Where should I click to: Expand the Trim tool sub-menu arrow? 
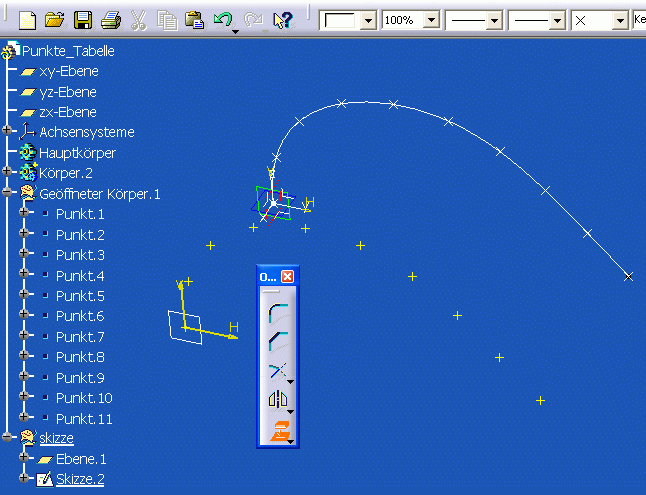click(x=290, y=382)
